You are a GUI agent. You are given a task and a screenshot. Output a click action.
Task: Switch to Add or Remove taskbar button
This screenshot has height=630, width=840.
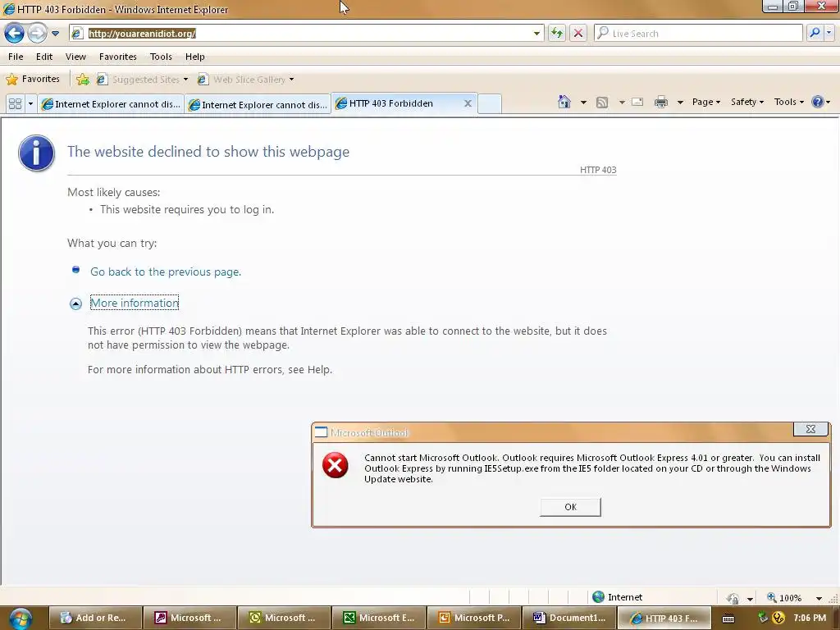pos(96,618)
